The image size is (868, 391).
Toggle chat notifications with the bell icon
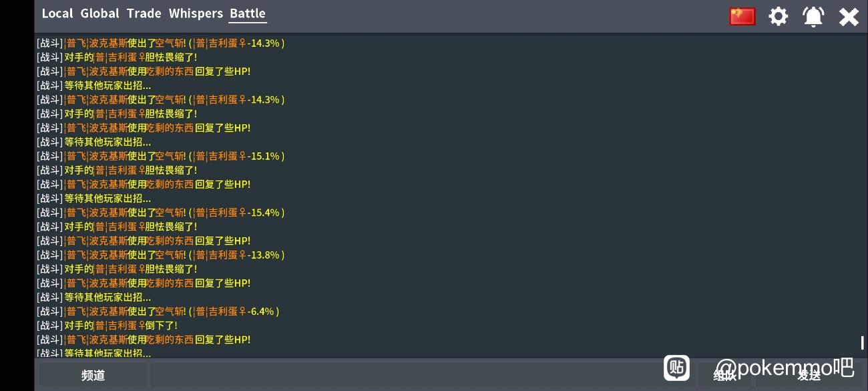coord(813,16)
